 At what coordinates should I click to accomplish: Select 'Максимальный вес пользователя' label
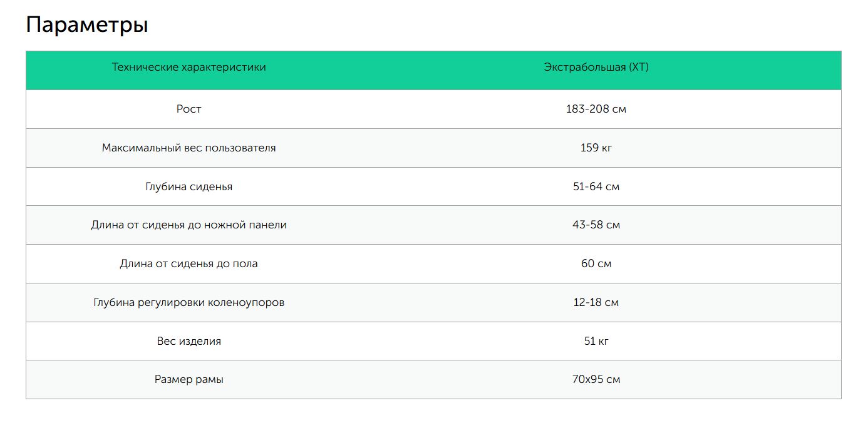[x=189, y=148]
